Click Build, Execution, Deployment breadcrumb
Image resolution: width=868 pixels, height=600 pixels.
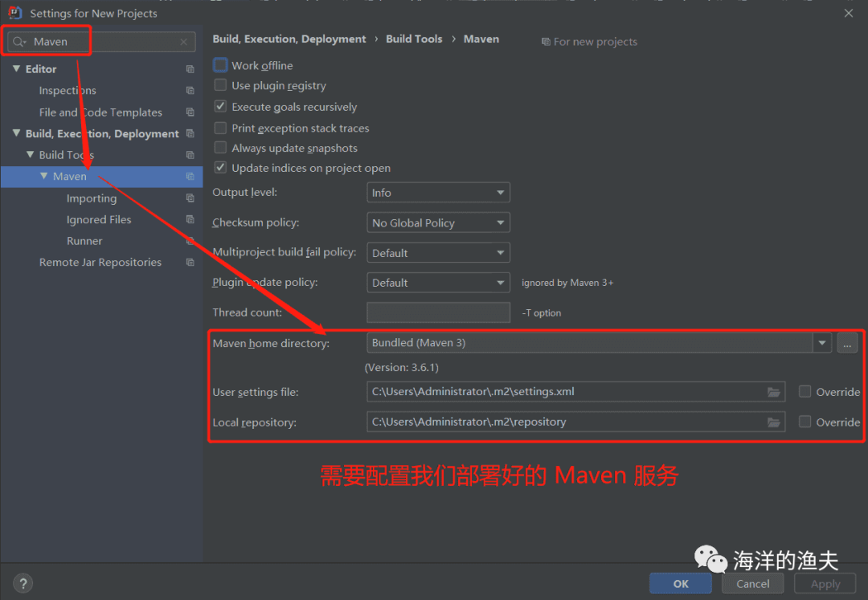[x=289, y=39]
